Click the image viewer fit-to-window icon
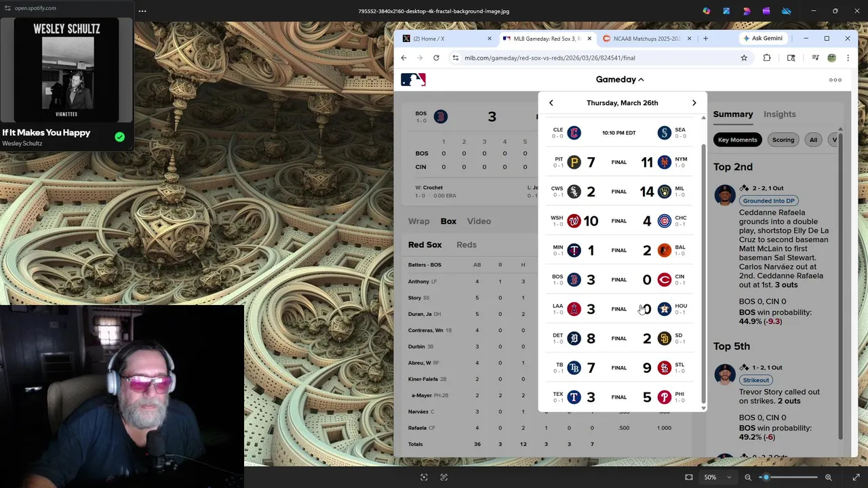The height and width of the screenshot is (488, 868). (689, 477)
